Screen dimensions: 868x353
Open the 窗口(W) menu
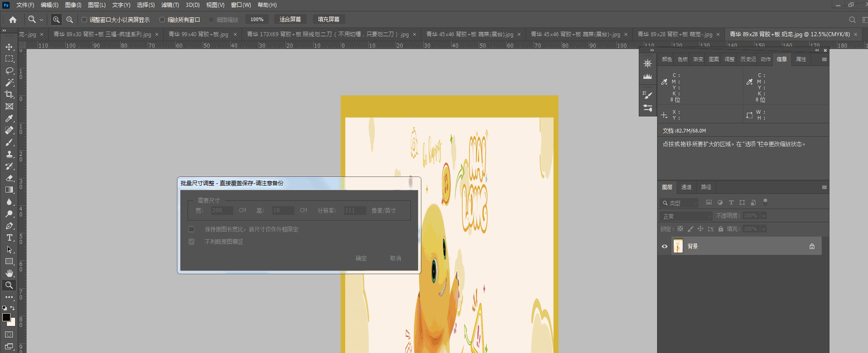(241, 5)
